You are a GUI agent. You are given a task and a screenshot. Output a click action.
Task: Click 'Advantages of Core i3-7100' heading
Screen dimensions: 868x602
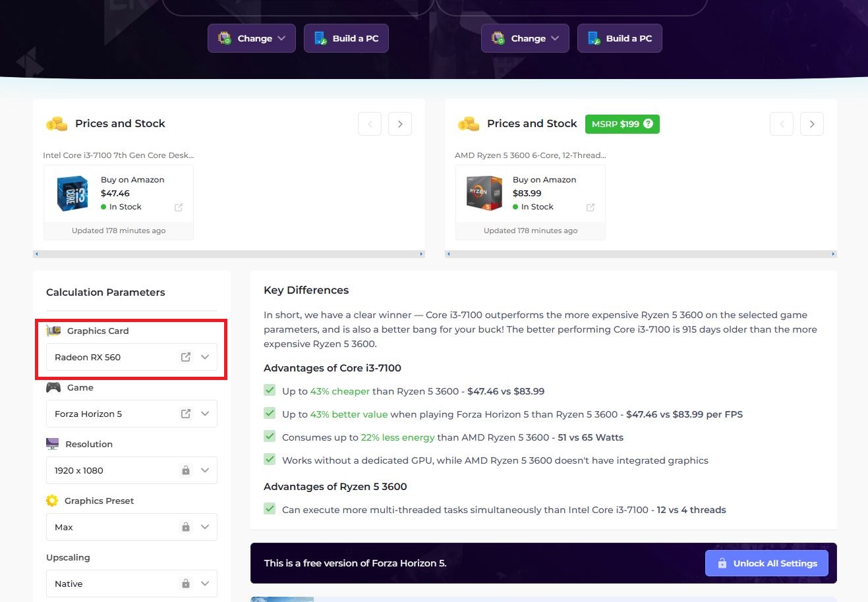[x=332, y=368]
